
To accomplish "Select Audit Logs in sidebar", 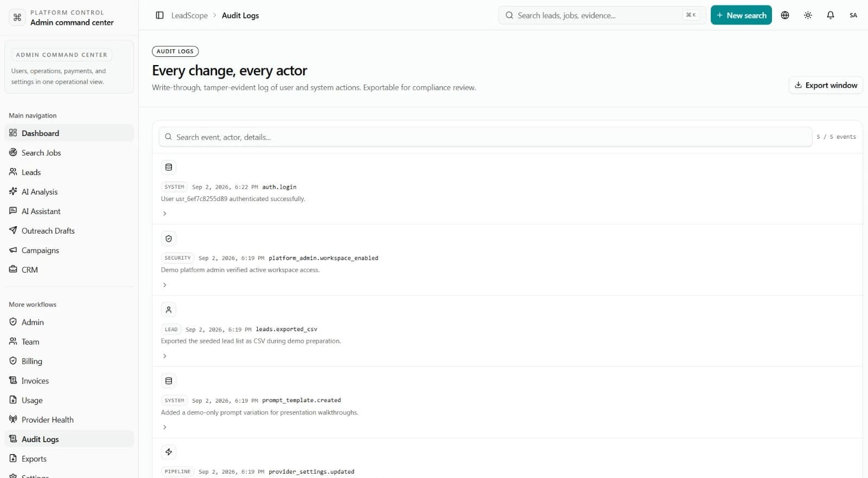I will [x=69, y=439].
